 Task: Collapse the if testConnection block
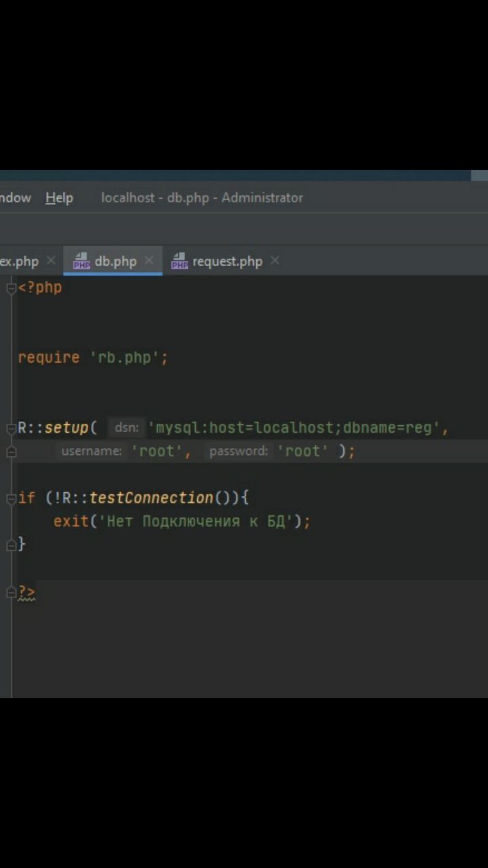11,498
